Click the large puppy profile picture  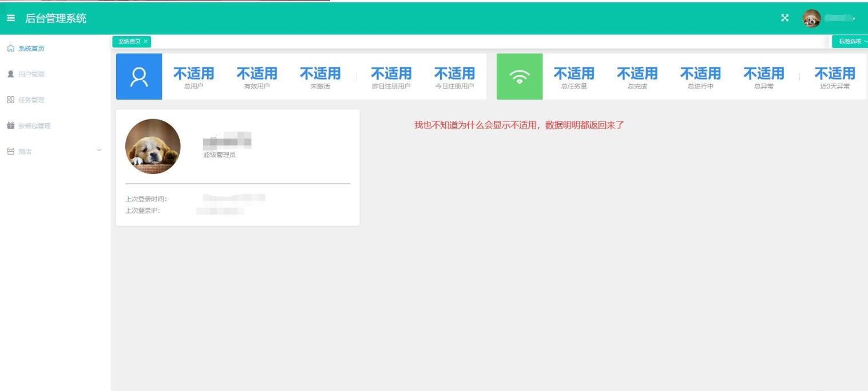point(153,147)
